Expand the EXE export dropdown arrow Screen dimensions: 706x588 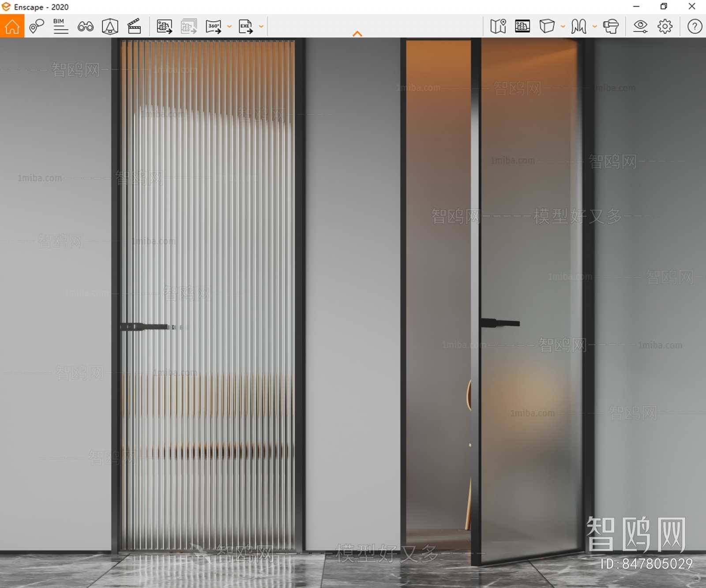point(261,26)
